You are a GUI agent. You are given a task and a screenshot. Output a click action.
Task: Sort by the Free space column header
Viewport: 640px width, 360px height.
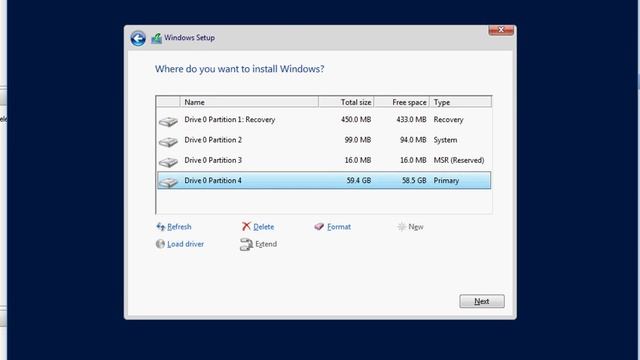click(402, 102)
